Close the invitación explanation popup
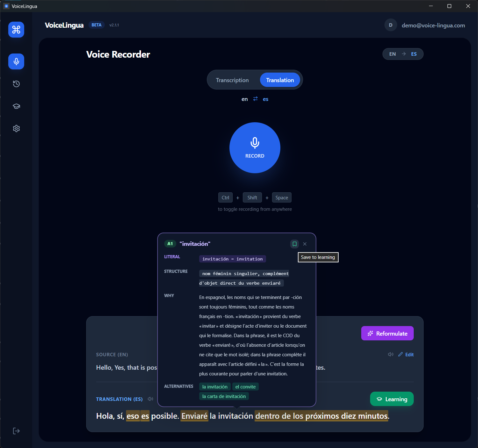 click(x=305, y=244)
